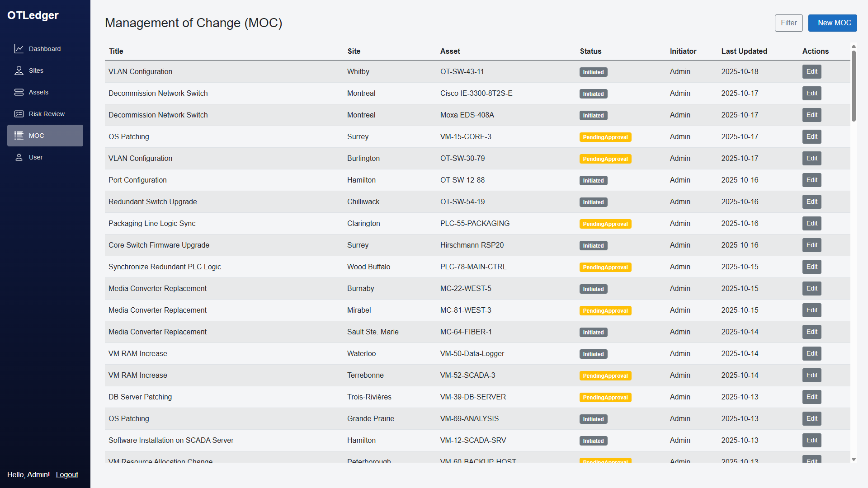Open the Dashboard menu item
Screen dimensions: 868x488
(x=44, y=49)
